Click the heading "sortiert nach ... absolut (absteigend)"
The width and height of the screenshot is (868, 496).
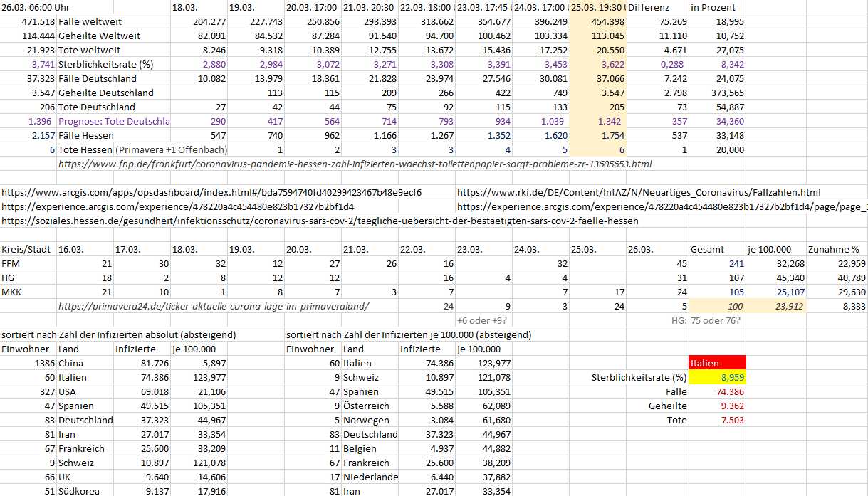pos(119,334)
